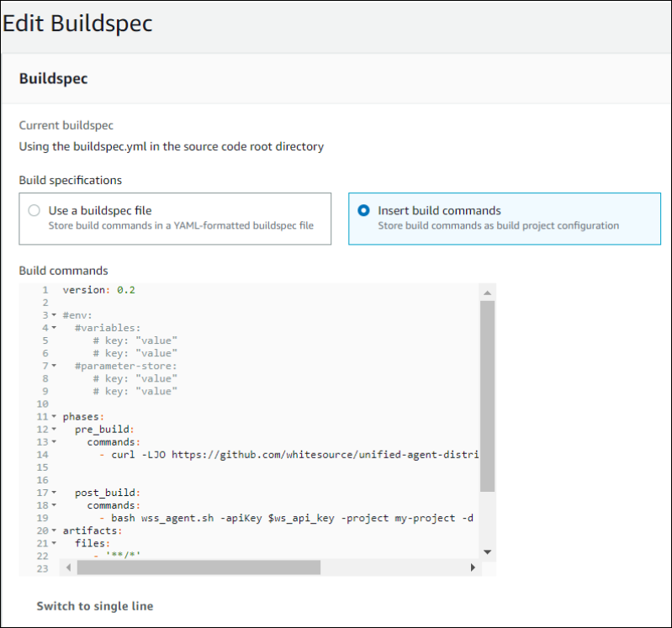Fold the phases section at line 11

pos(54,417)
